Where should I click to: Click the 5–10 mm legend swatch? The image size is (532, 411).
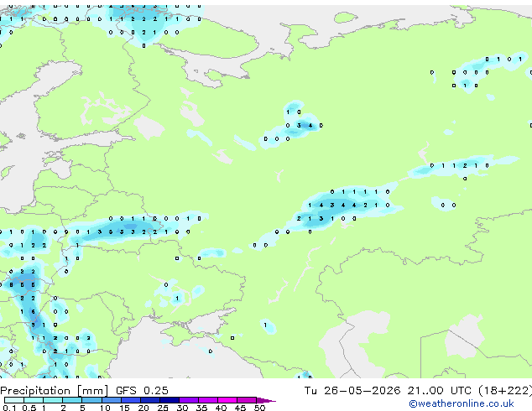point(91,400)
